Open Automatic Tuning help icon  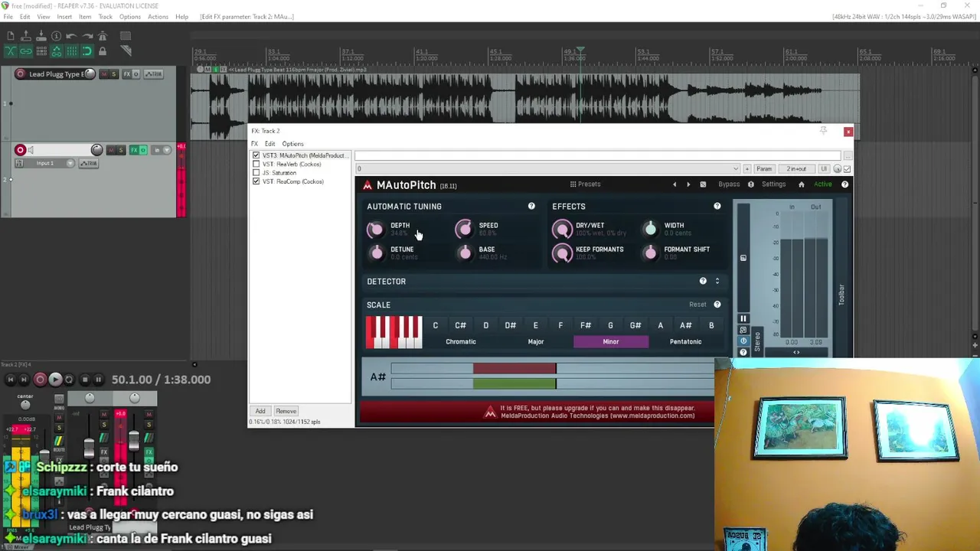coord(531,207)
